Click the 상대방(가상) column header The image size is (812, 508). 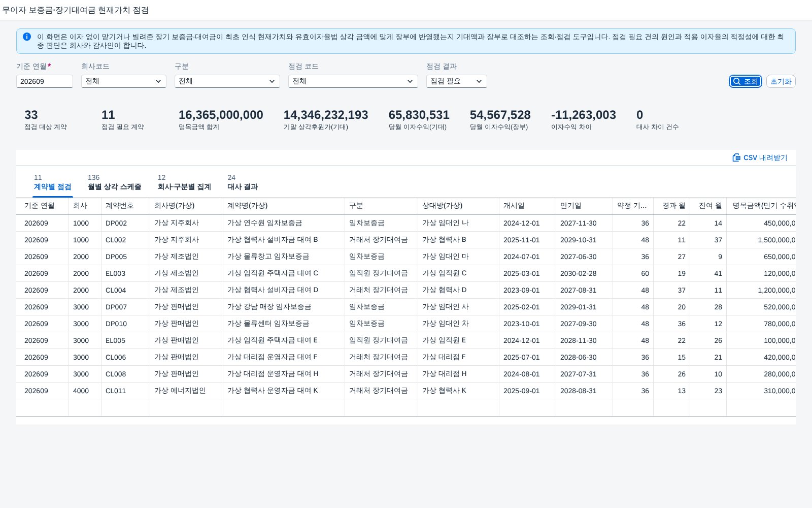tap(459, 206)
